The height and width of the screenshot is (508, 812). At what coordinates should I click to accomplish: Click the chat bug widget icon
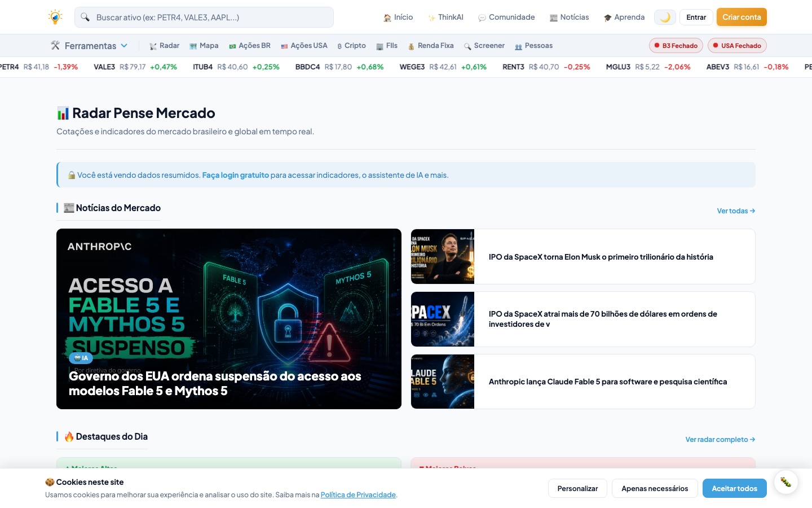(x=785, y=482)
